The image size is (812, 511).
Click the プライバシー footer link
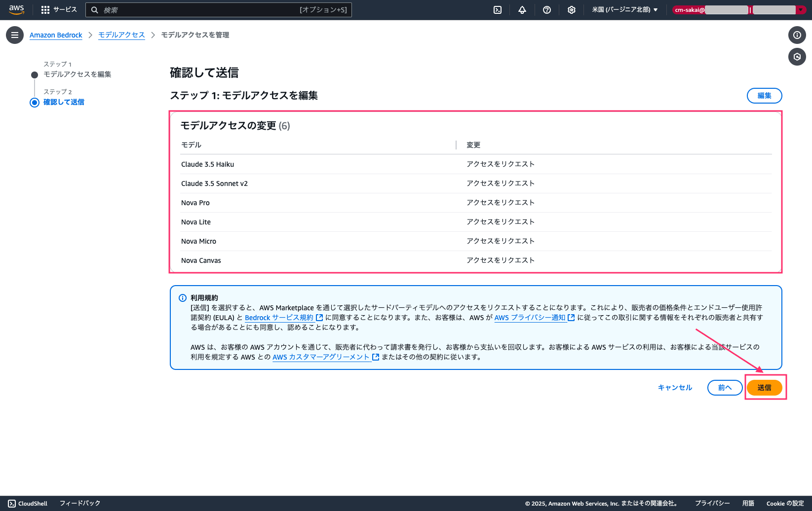pos(712,504)
